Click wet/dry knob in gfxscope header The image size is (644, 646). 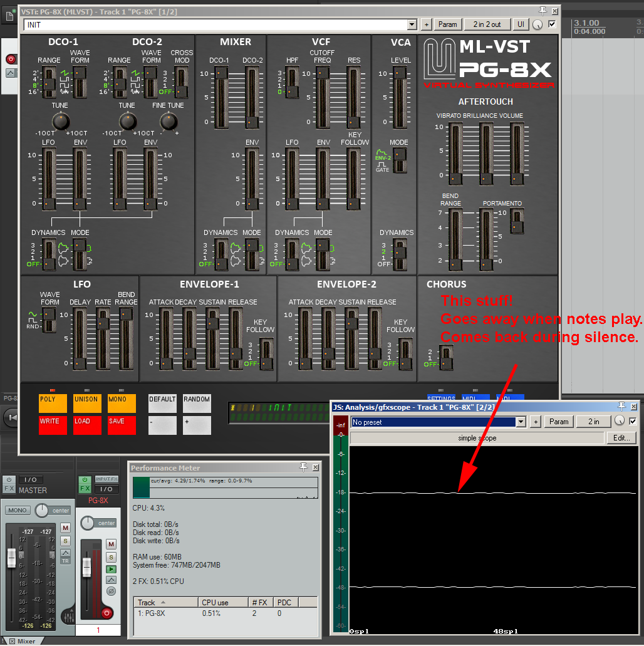click(x=620, y=420)
